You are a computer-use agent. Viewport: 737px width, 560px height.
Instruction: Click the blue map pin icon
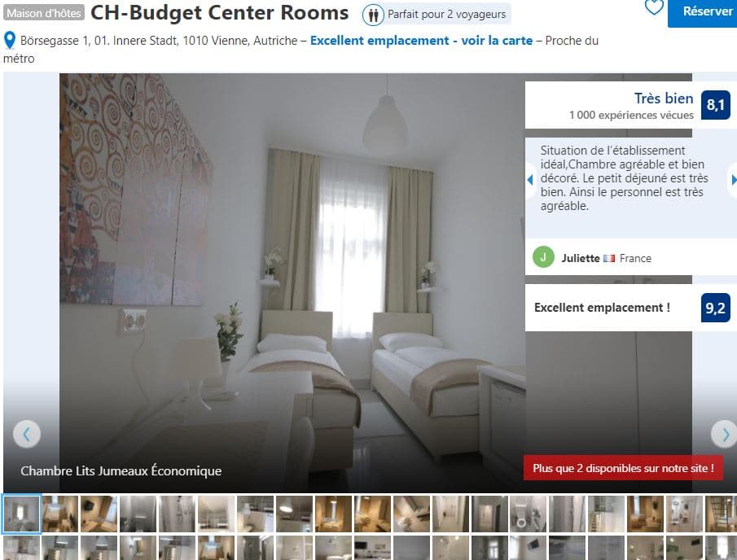10,41
